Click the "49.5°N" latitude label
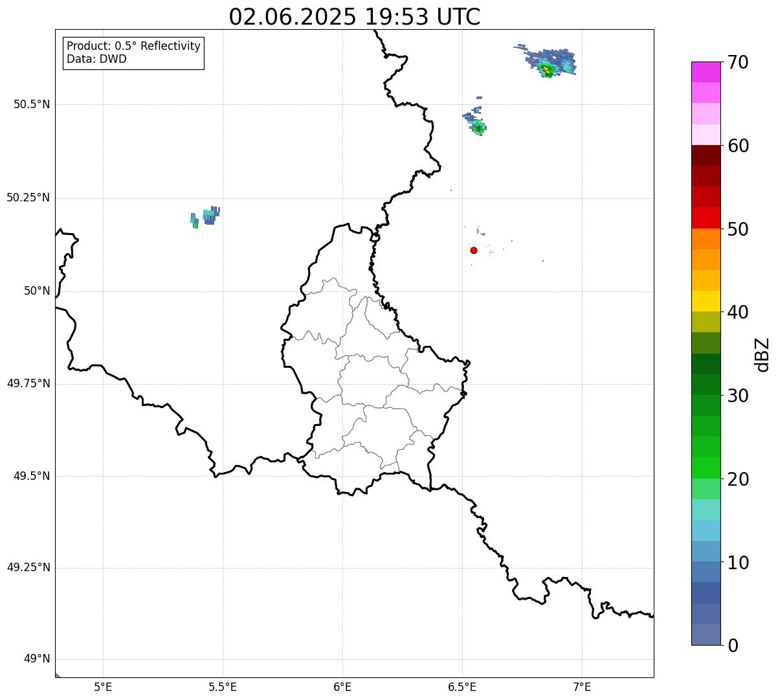The width and height of the screenshot is (778, 700). [x=32, y=476]
